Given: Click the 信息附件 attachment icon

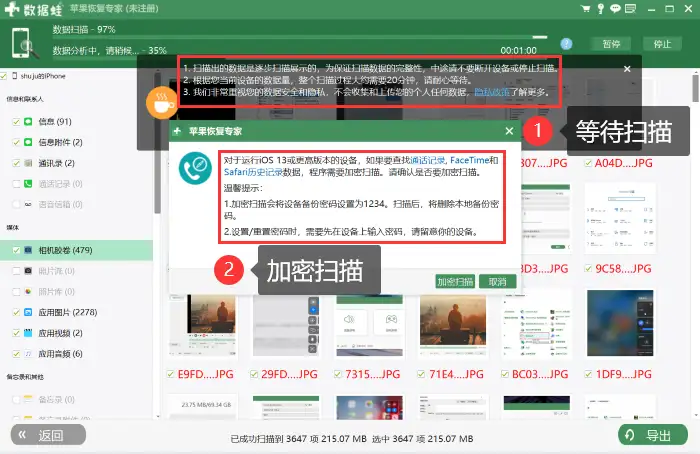Looking at the screenshot, I should [x=28, y=142].
